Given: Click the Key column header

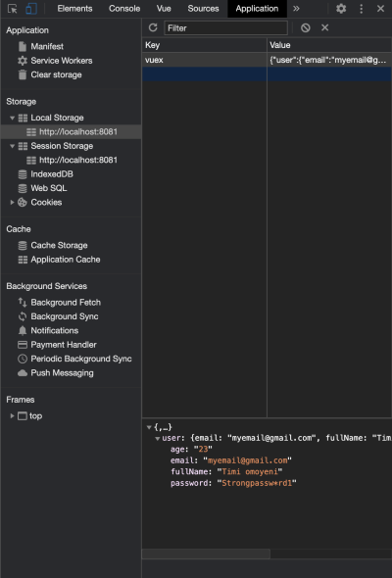Looking at the screenshot, I should 204,45.
